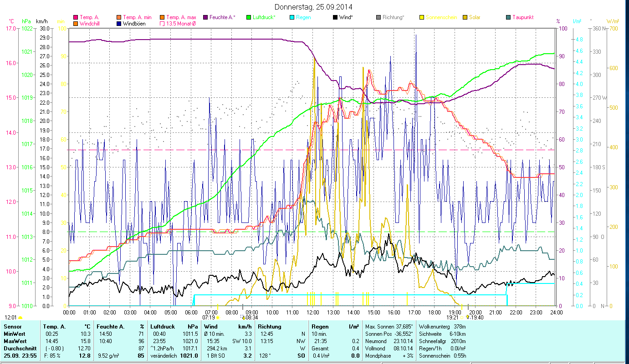Click the green Luftdruck legend square
The width and height of the screenshot is (629, 364).
pyautogui.click(x=249, y=17)
